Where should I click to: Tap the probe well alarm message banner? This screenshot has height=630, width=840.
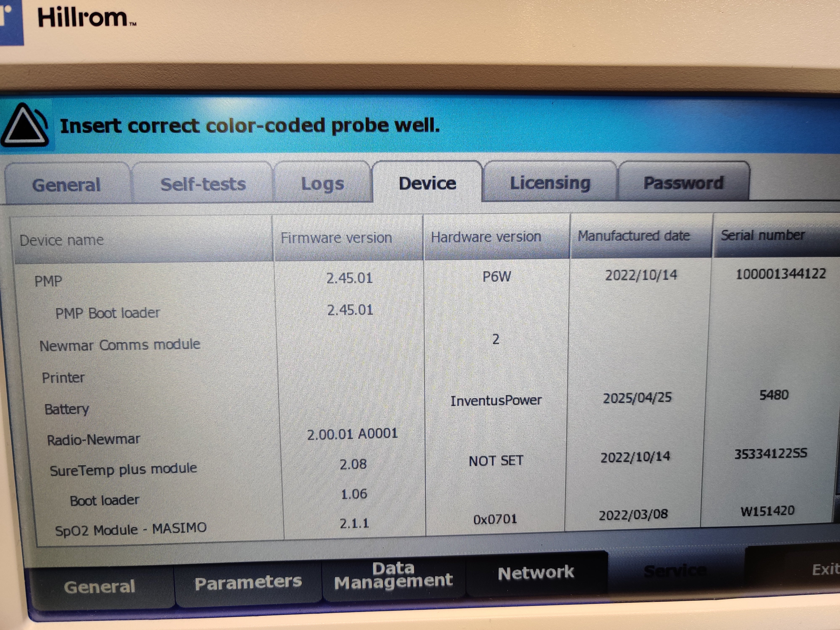coord(250,126)
